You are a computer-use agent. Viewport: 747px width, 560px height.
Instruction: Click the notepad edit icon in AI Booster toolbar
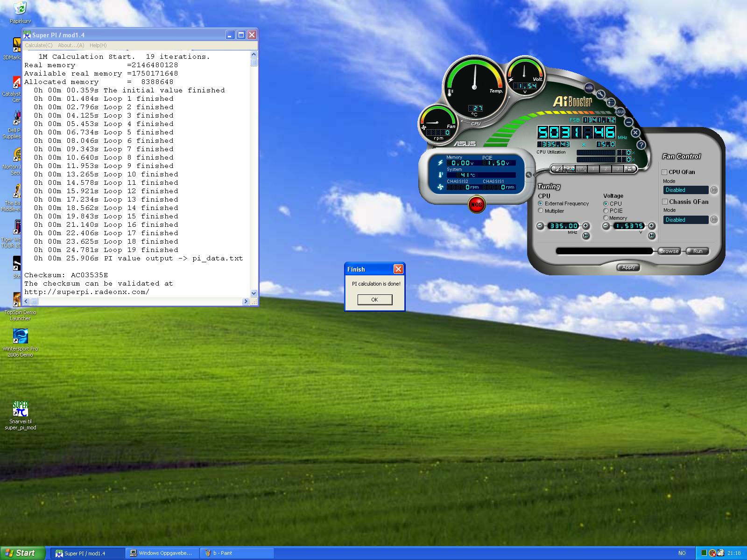tap(558, 169)
